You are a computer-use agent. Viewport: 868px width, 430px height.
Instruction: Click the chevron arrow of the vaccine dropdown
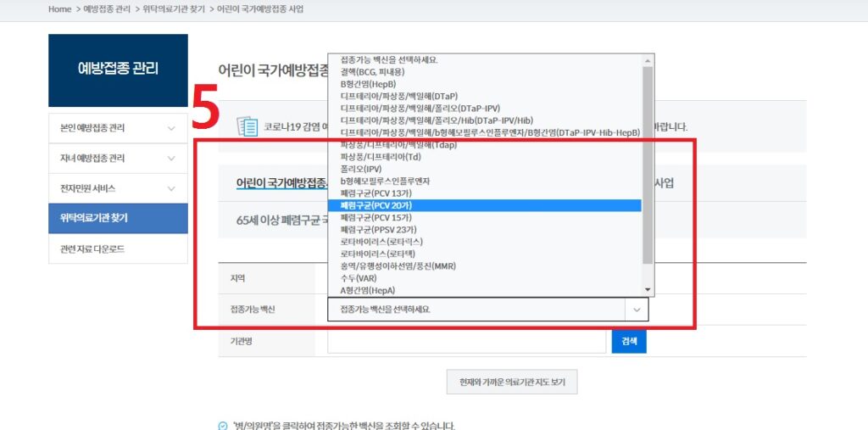637,310
